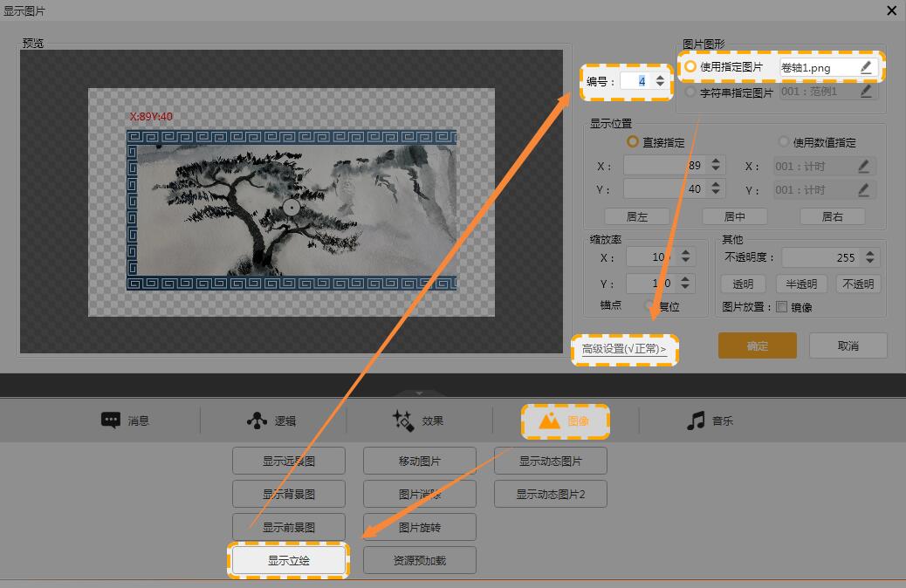Screen dimensions: 906x588
Task: Close the 显示图片 dialog with X
Action: [x=891, y=10]
